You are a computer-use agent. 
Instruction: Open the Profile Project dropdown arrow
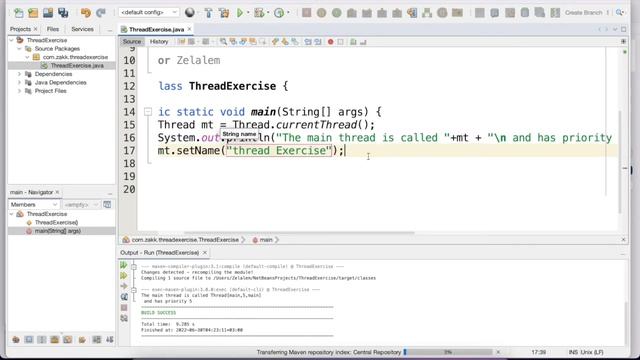pos(289,13)
